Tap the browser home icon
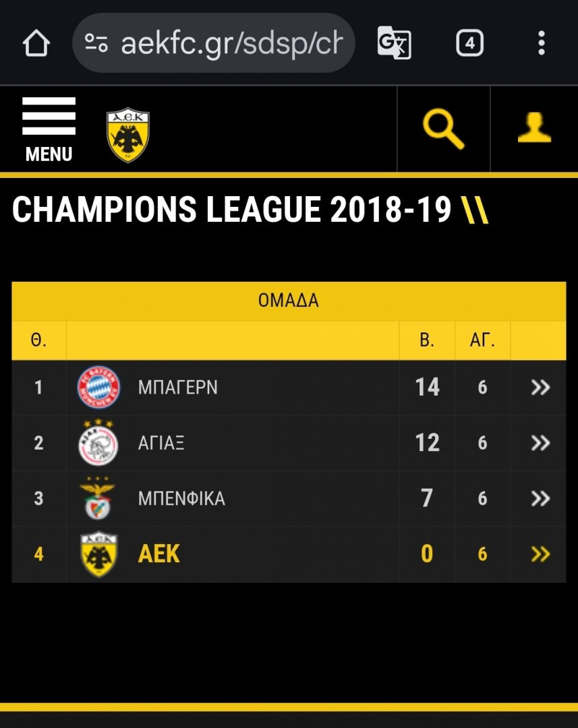 click(36, 44)
